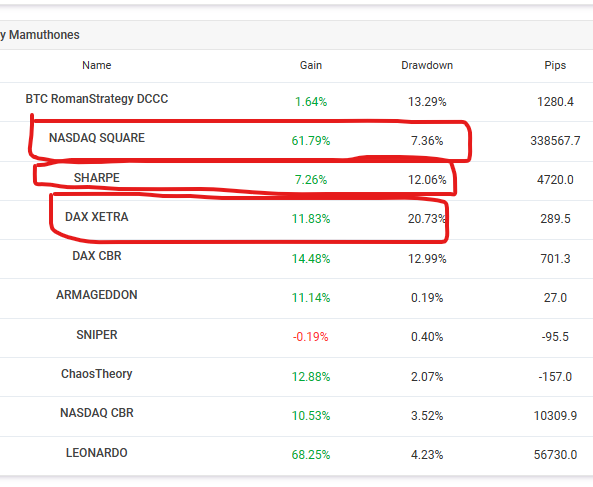Viewport: 593px width, 487px height.
Task: Open the ARMAGEDDON system link
Action: coord(97,295)
